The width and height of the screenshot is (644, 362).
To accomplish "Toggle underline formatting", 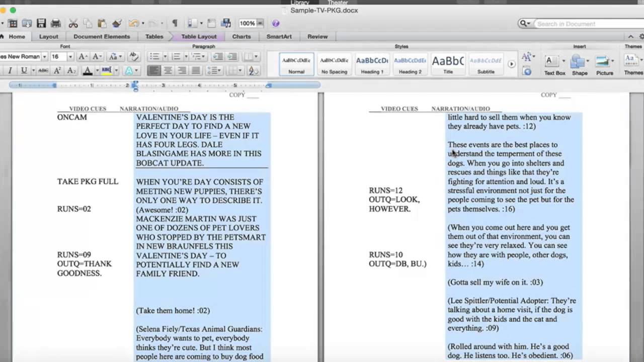I will tap(24, 71).
